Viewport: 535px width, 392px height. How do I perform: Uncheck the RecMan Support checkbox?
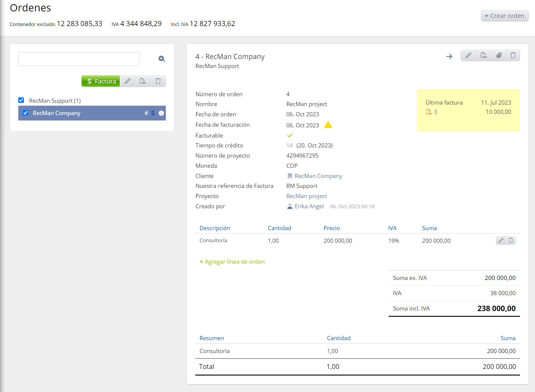point(21,100)
